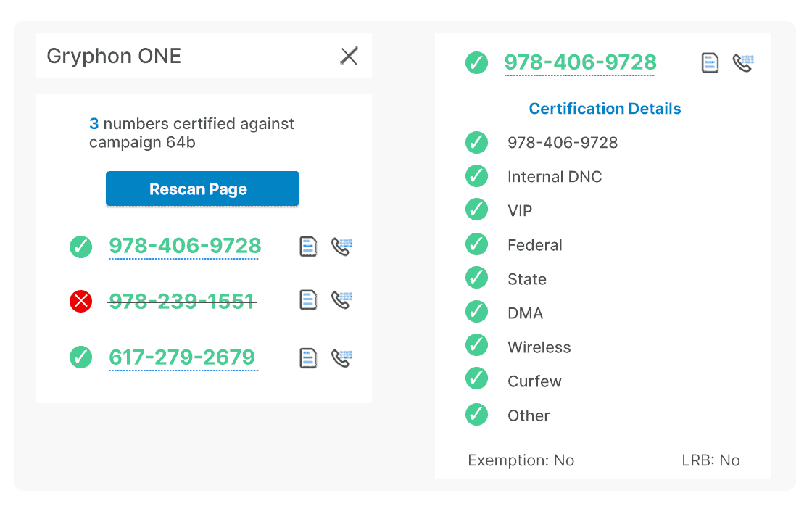
Task: Click the Rescan Page button
Action: (202, 189)
